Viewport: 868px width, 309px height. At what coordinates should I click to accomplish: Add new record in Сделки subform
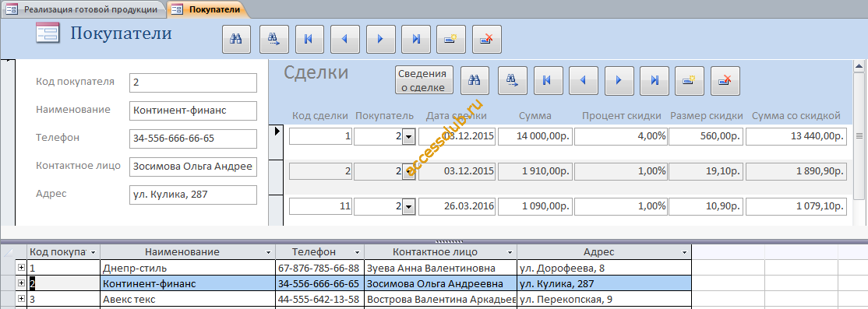coord(690,81)
